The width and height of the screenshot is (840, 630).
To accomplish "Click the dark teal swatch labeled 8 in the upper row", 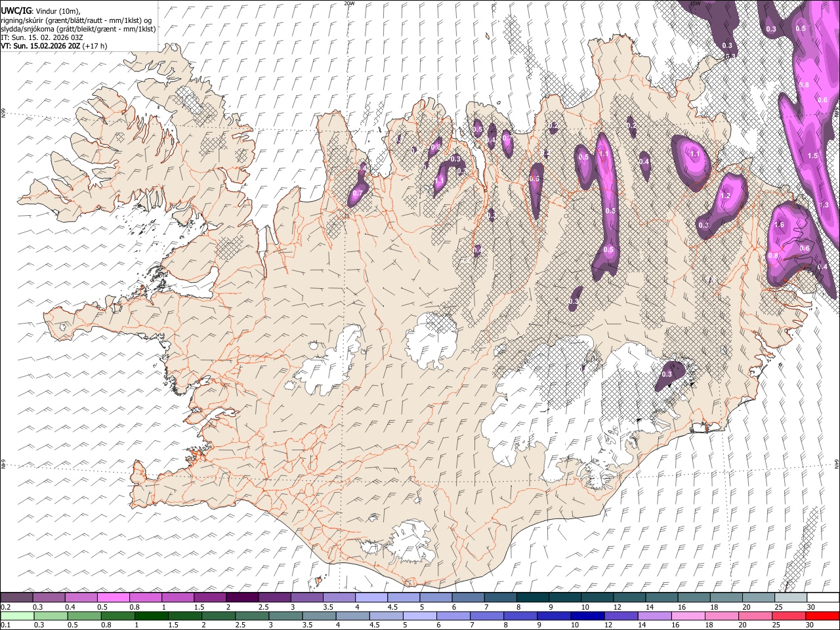I will (533, 597).
